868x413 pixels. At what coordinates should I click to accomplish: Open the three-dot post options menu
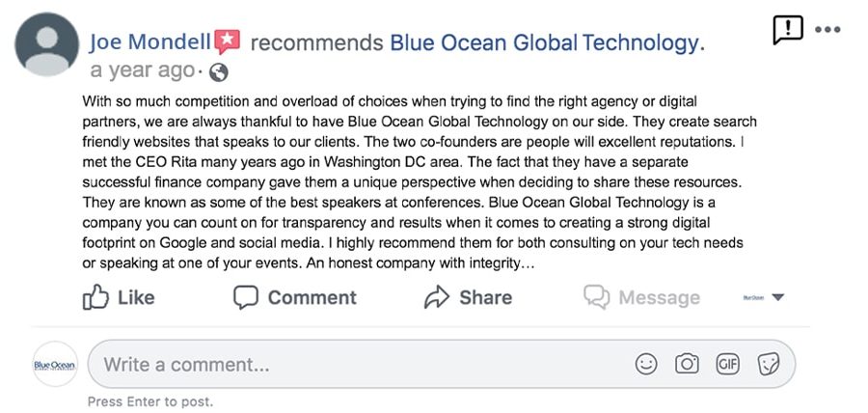827,30
